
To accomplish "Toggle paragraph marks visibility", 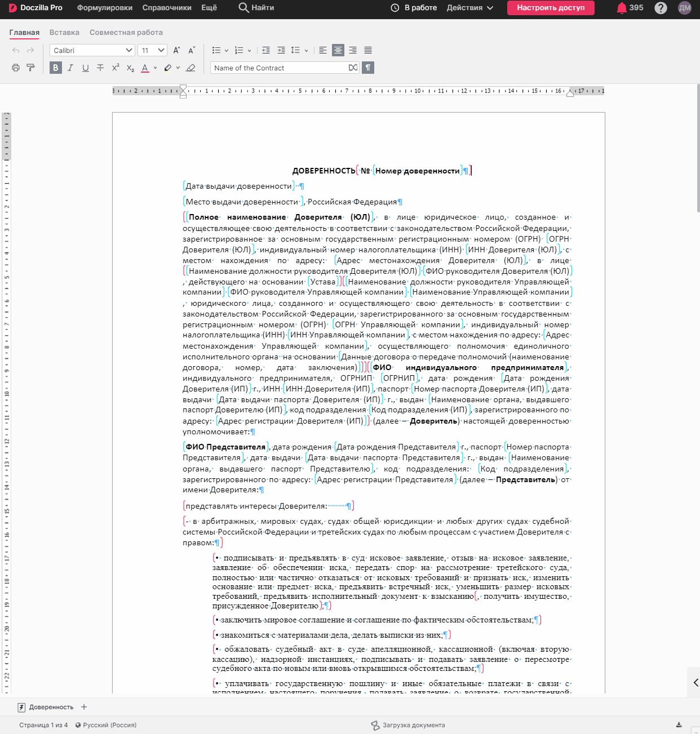I will [368, 68].
